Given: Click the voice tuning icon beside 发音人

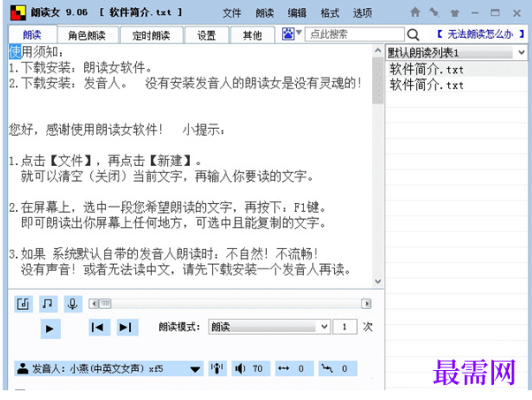Looking at the screenshot, I should tap(217, 368).
